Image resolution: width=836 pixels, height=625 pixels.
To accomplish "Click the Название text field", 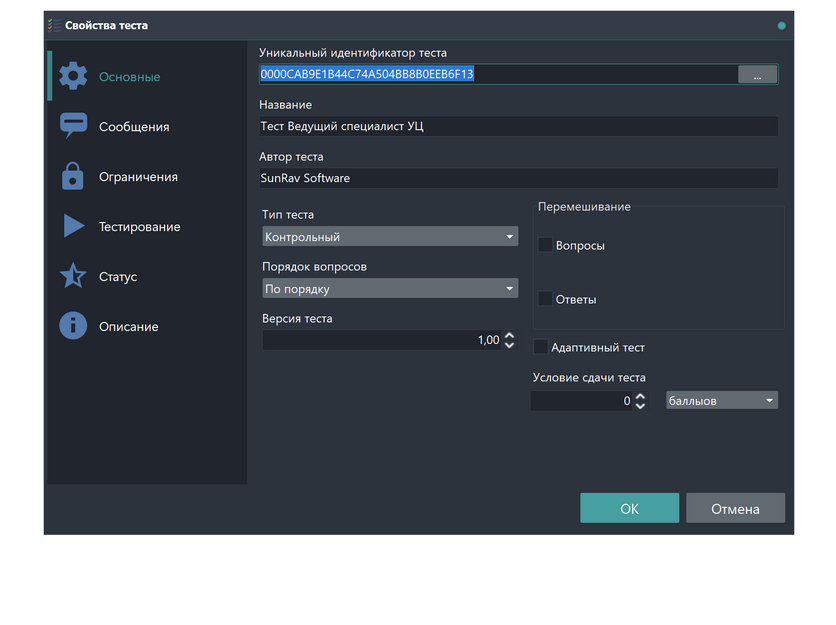I will [x=518, y=126].
